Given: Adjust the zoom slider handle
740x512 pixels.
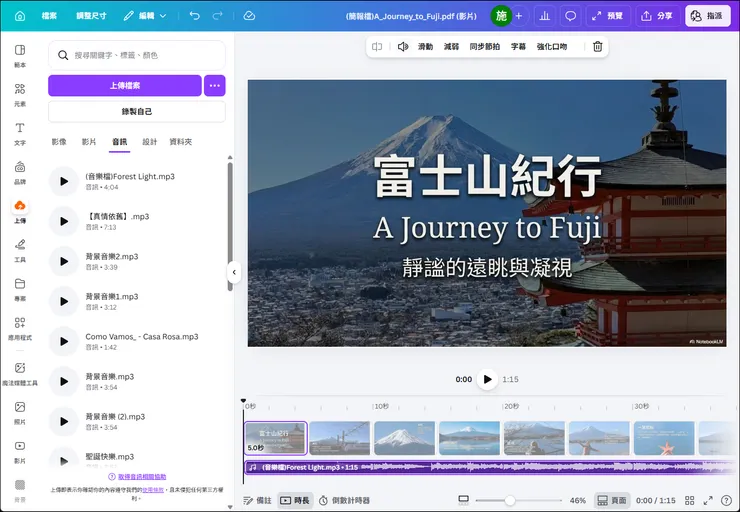Looking at the screenshot, I should tap(510, 501).
